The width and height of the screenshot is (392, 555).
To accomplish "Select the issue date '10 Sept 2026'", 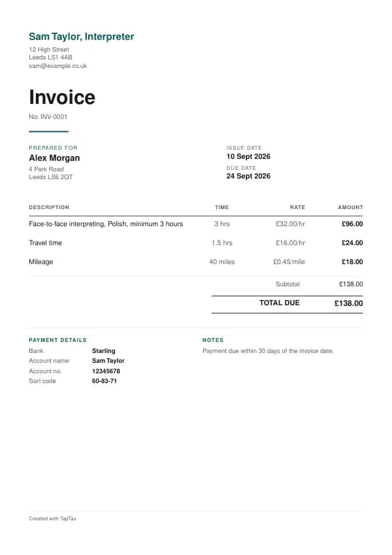I will pos(248,156).
